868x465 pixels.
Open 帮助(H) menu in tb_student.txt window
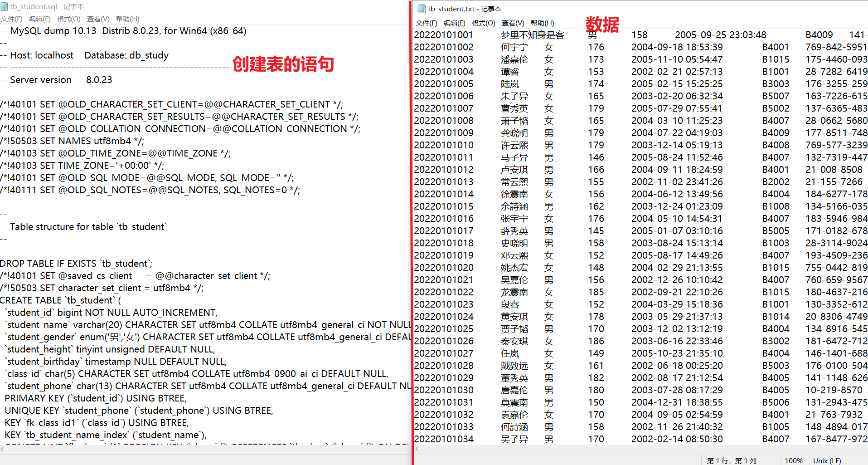click(x=542, y=23)
